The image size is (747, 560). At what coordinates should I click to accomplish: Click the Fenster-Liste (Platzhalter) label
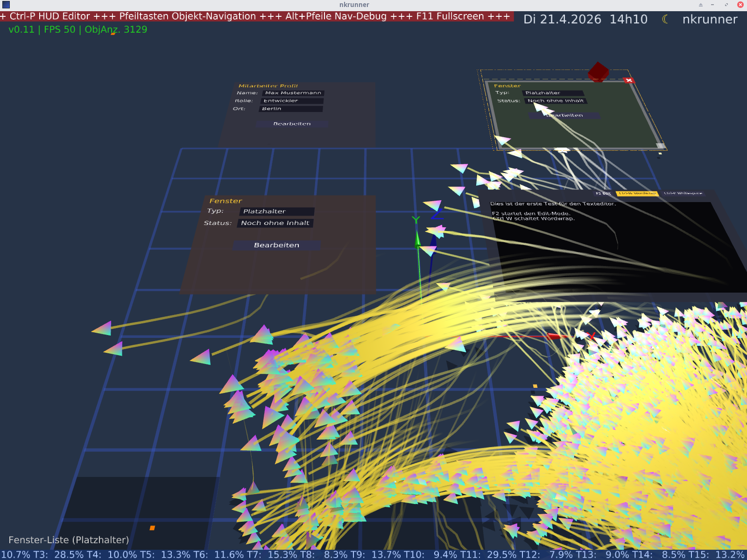click(x=69, y=540)
